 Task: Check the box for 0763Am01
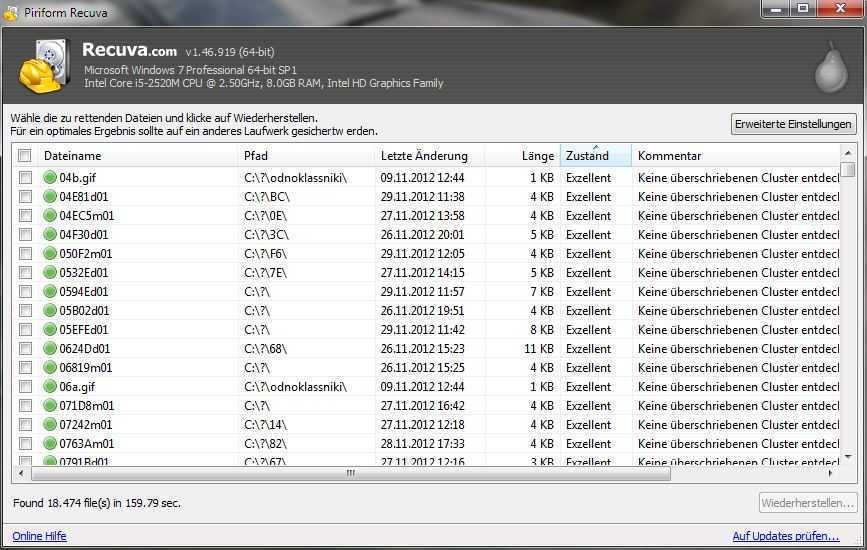pyautogui.click(x=25, y=443)
